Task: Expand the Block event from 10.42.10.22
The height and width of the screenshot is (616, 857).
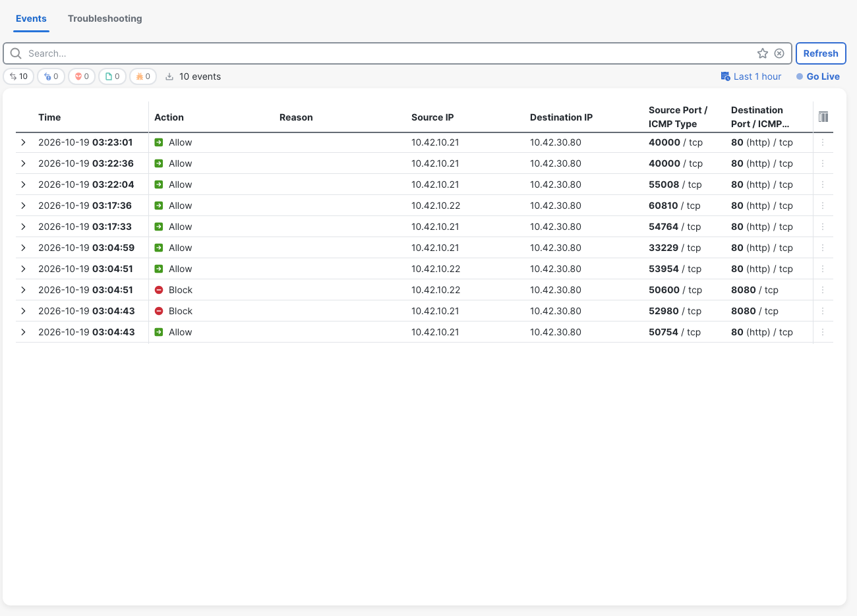Action: pyautogui.click(x=23, y=290)
